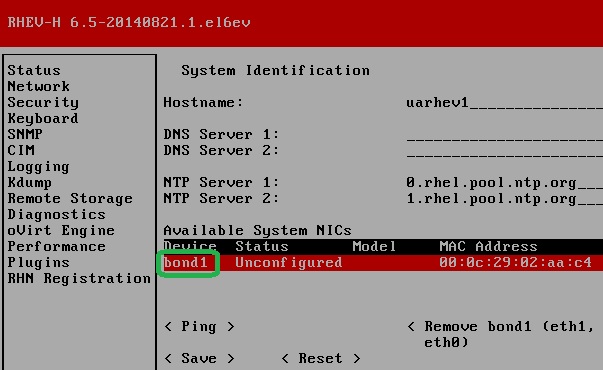
Task: Click the Model column header
Action: coord(374,247)
